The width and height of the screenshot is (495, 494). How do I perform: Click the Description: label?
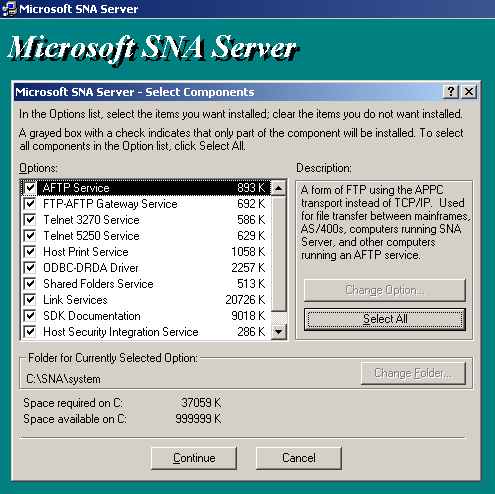[x=324, y=168]
